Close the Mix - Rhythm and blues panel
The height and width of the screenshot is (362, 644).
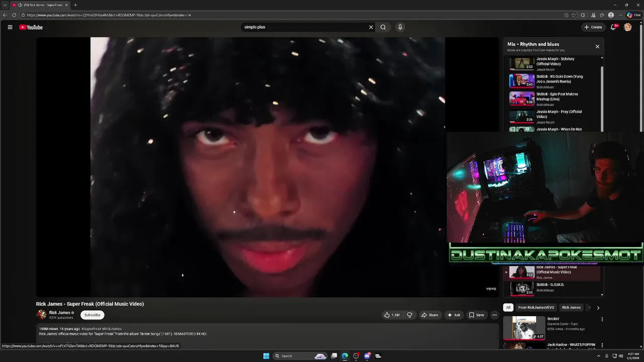[597, 46]
